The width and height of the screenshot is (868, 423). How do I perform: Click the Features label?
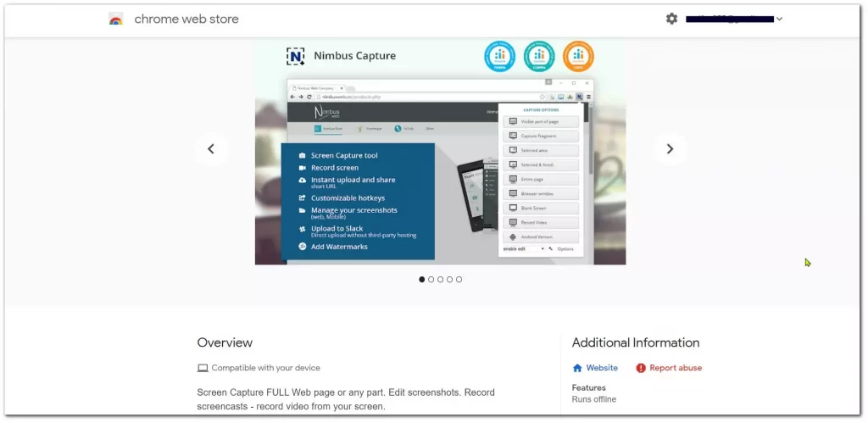[589, 387]
